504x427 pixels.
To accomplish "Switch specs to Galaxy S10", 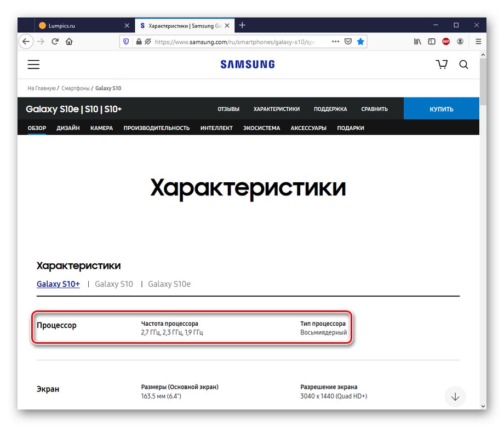I will point(114,284).
